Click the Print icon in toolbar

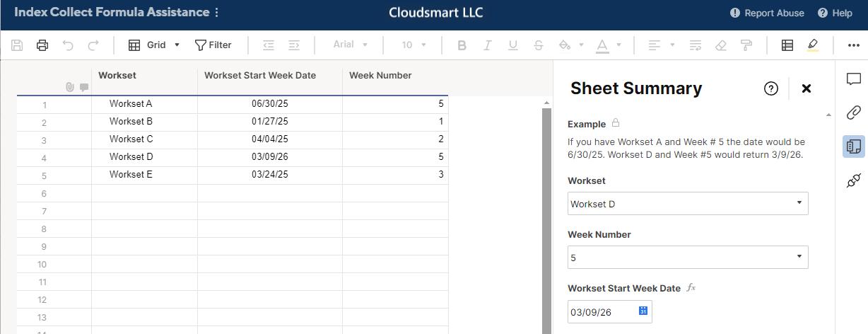42,45
